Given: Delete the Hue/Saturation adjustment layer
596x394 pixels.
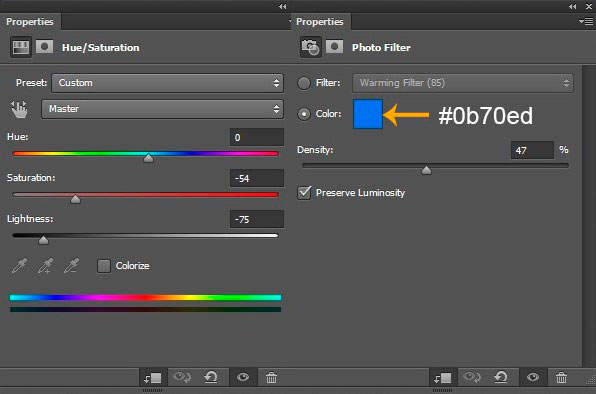Looking at the screenshot, I should (271, 377).
